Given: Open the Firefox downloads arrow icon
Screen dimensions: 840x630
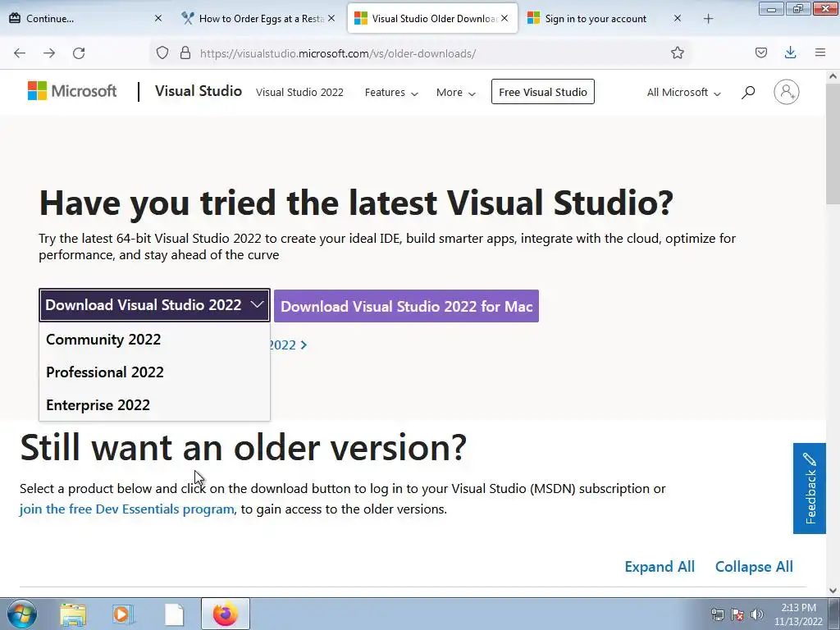Looking at the screenshot, I should (x=790, y=52).
